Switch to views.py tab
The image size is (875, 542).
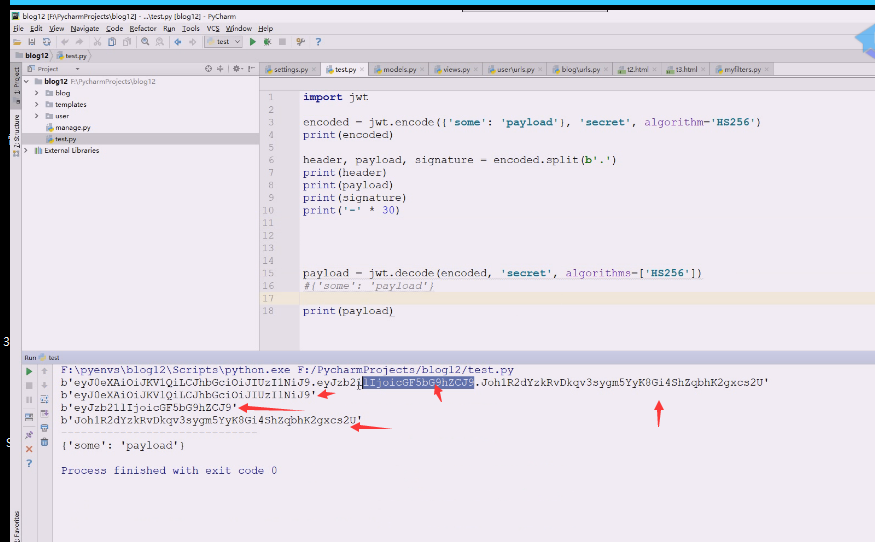click(456, 70)
